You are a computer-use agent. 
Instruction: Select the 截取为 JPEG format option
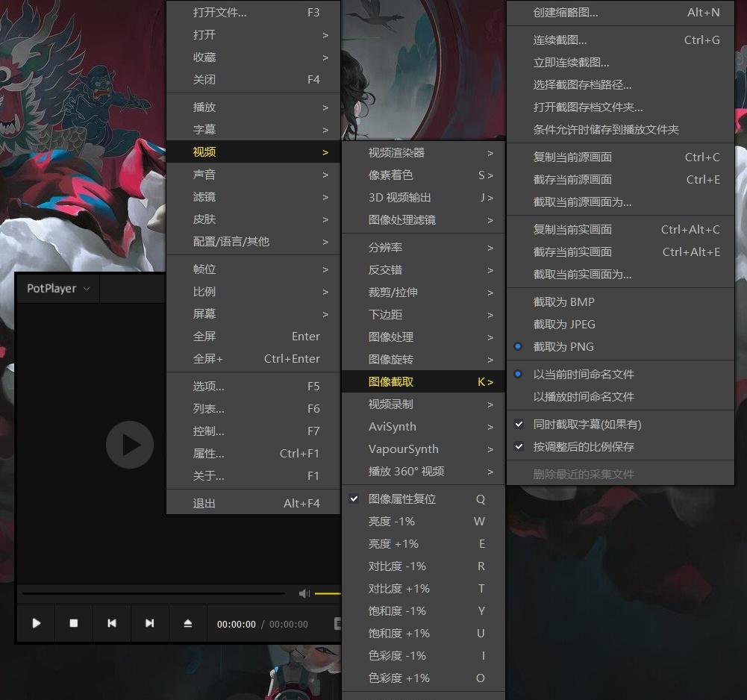click(564, 325)
